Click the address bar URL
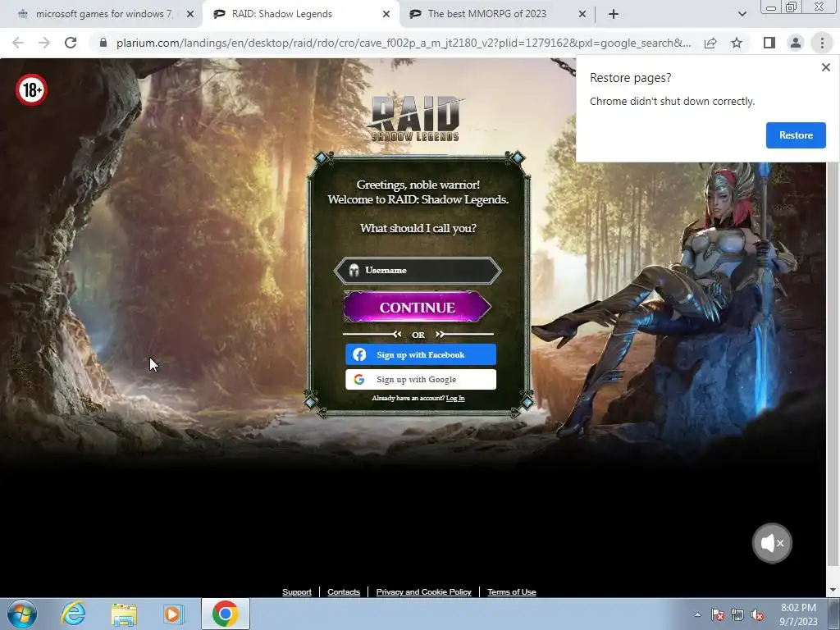Screen dimensions: 840x630 point(403,43)
